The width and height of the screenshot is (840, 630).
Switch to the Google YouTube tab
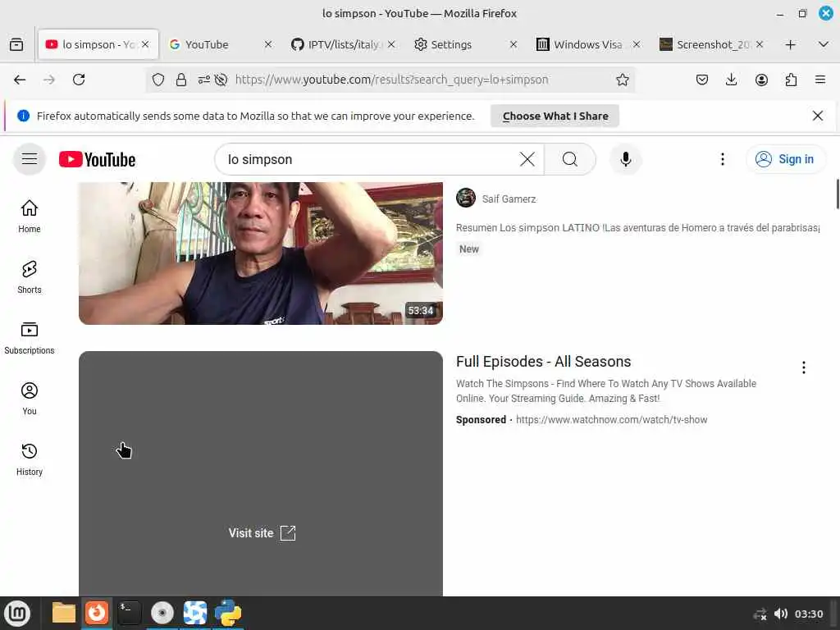click(x=220, y=44)
